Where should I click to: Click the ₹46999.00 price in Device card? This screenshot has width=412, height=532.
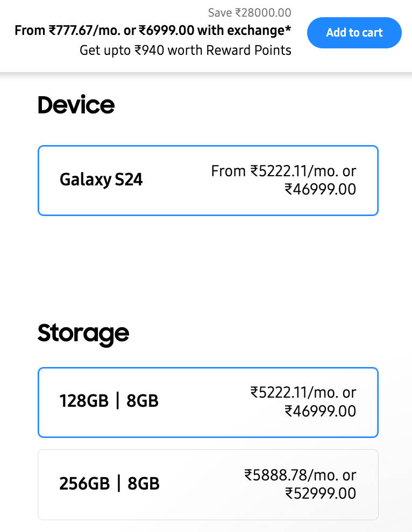point(320,189)
